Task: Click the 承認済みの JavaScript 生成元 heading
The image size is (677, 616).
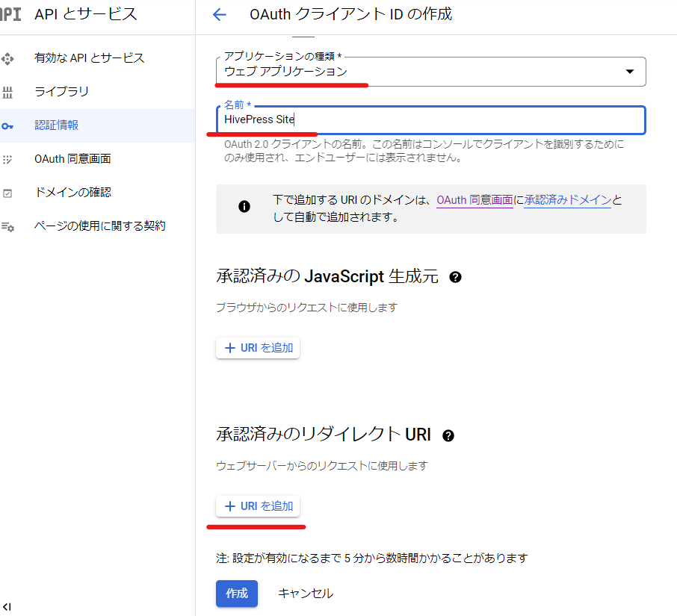Action: pos(327,276)
